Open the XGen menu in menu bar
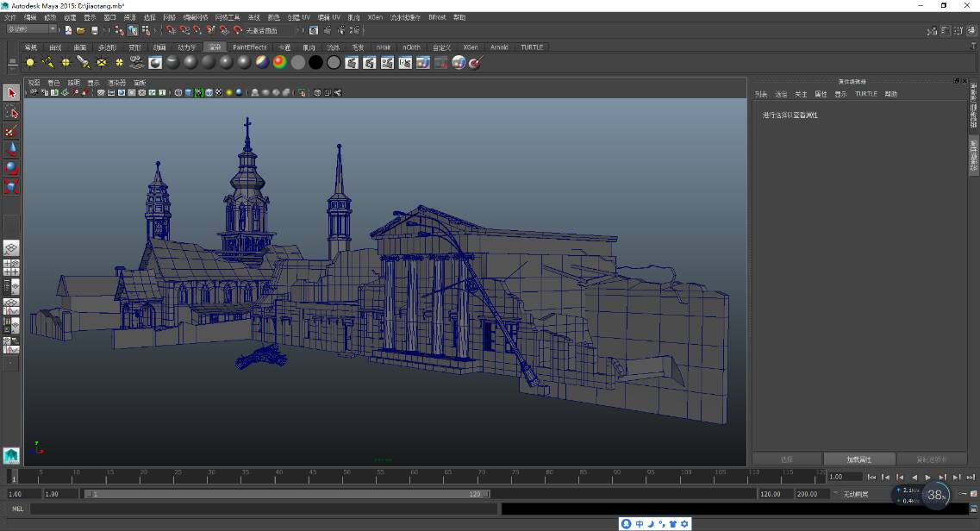 (375, 17)
